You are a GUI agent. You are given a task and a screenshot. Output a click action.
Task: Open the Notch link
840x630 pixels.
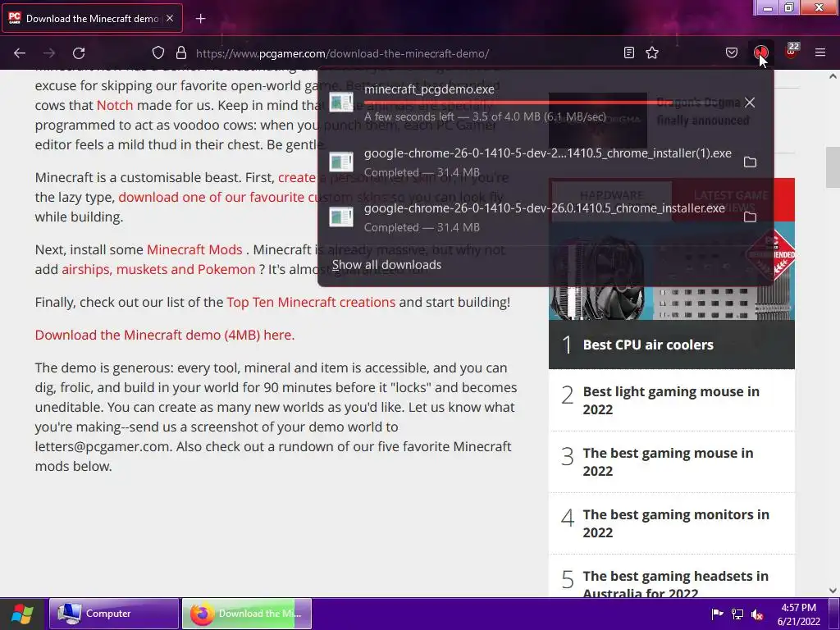[115, 105]
